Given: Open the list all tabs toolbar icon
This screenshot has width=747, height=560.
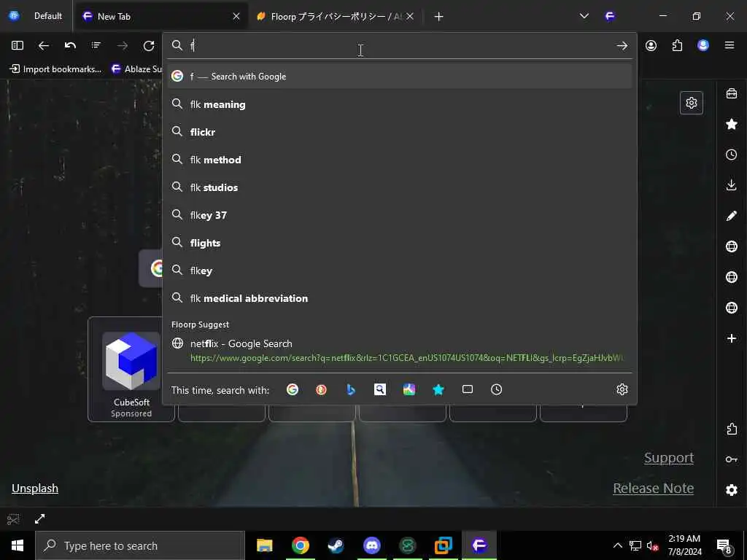Looking at the screenshot, I should 96,45.
